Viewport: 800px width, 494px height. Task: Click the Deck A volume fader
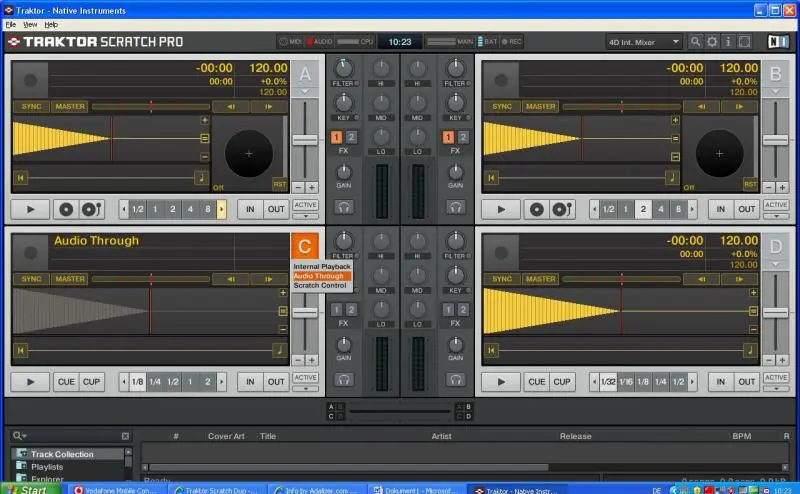tap(305, 140)
